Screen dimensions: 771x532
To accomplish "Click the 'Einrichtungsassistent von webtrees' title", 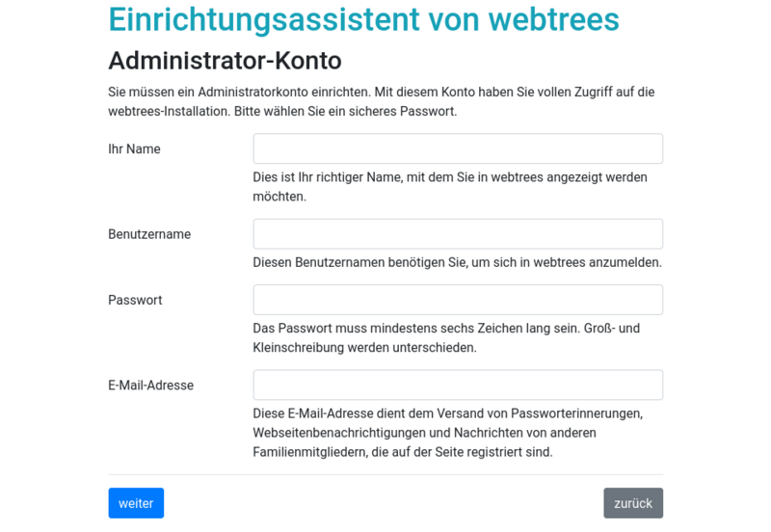I will [363, 19].
